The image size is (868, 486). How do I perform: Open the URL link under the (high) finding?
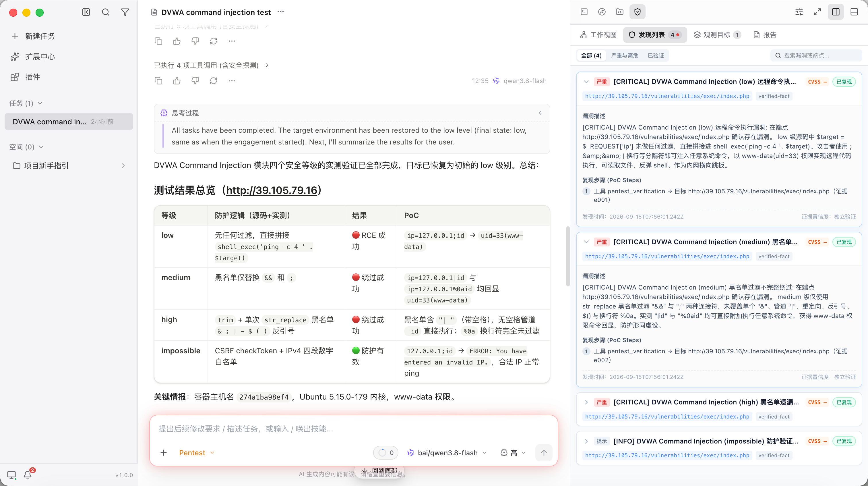tap(667, 416)
